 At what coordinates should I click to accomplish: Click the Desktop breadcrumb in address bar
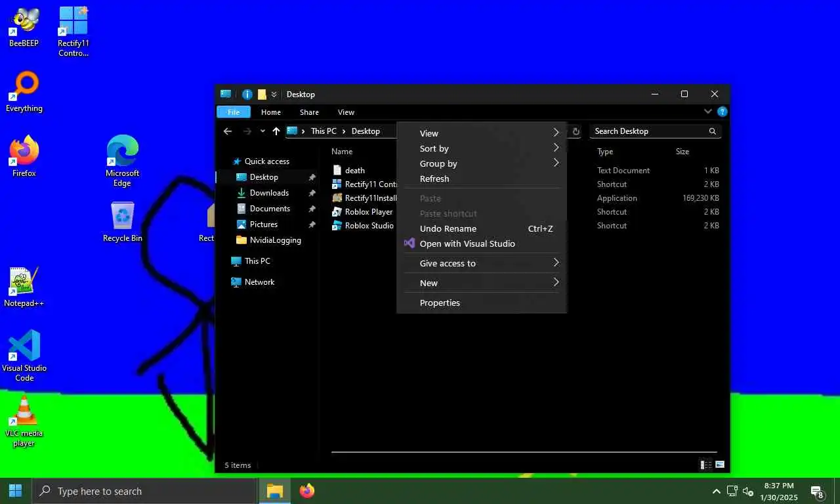[366, 131]
